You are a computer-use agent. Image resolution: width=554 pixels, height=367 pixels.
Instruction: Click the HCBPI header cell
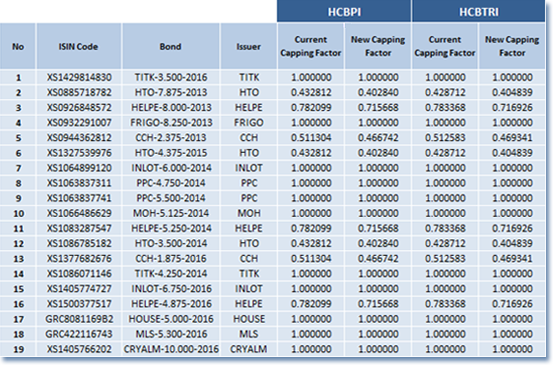344,11
